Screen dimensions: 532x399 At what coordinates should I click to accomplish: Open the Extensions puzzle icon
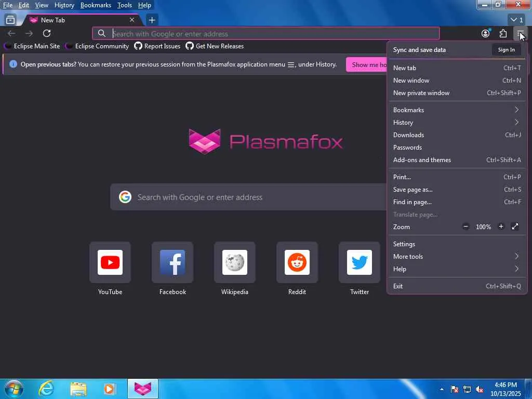[x=503, y=33]
